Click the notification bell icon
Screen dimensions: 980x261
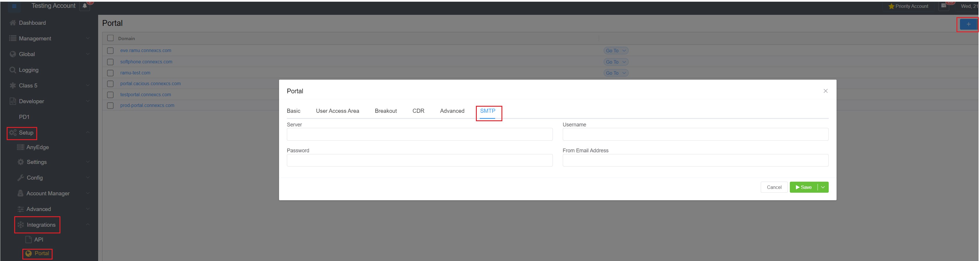(x=85, y=6)
